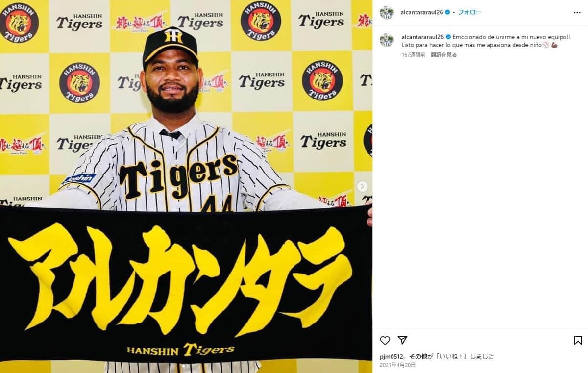Save the post with the bookmark icon

[x=578, y=340]
